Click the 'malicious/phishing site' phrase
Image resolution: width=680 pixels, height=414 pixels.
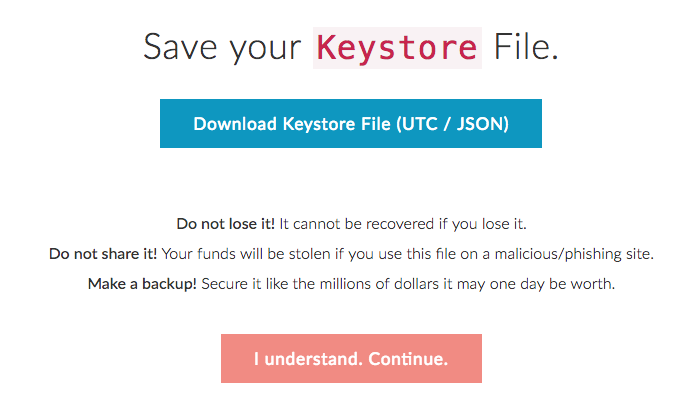click(x=580, y=254)
